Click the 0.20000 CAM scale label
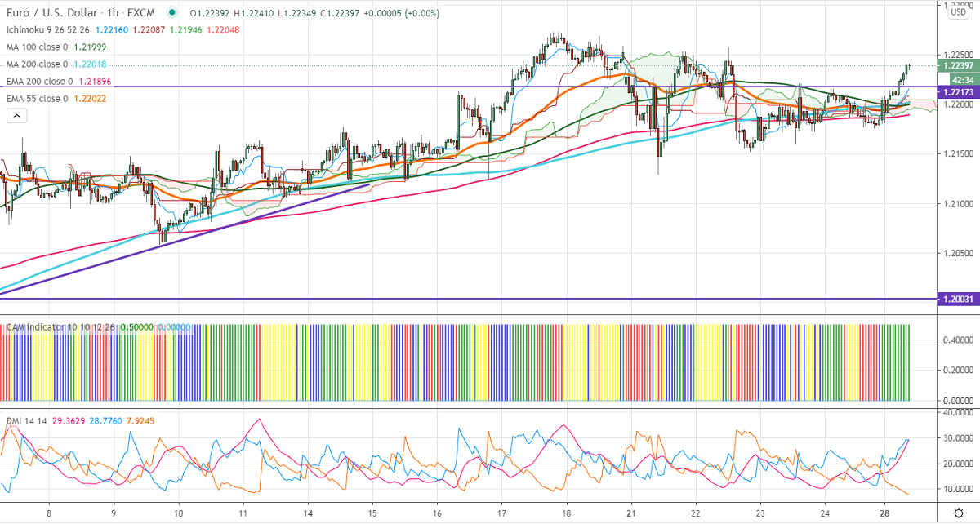Viewport: 980px width, 524px height. (960, 370)
